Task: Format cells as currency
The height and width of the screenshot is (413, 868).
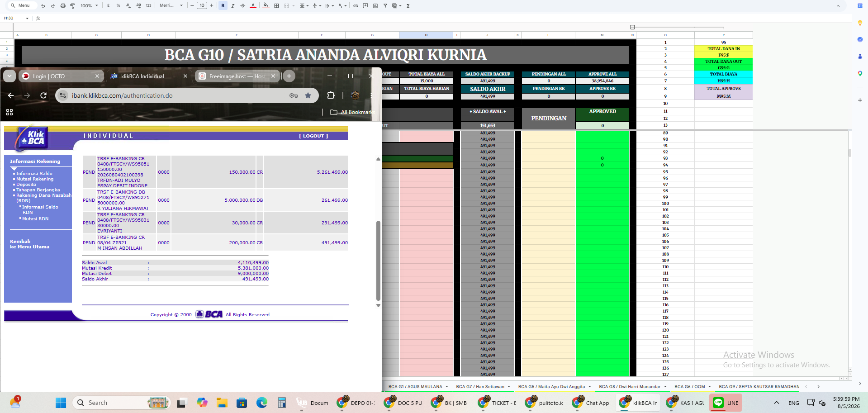Action: (x=108, y=6)
